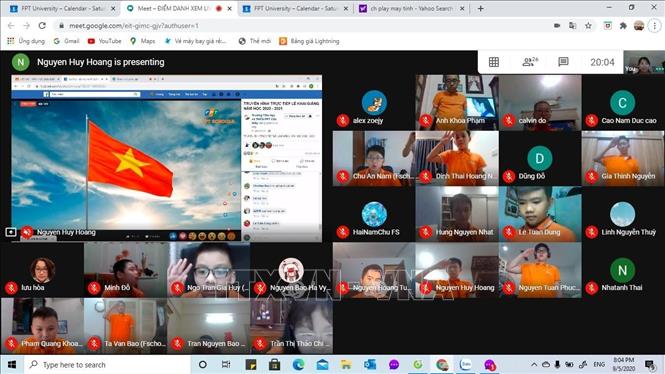Open Cortana circle on taskbar
The height and width of the screenshot is (374, 665).
(203, 365)
